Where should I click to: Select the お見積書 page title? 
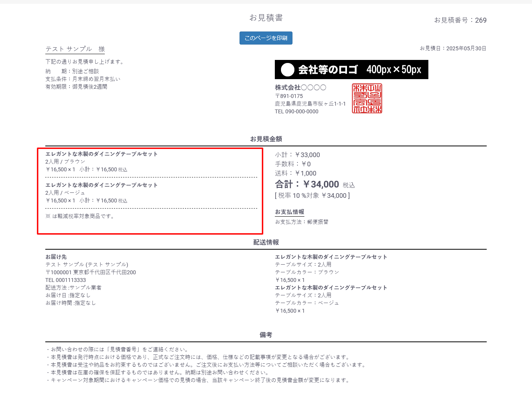pyautogui.click(x=266, y=18)
